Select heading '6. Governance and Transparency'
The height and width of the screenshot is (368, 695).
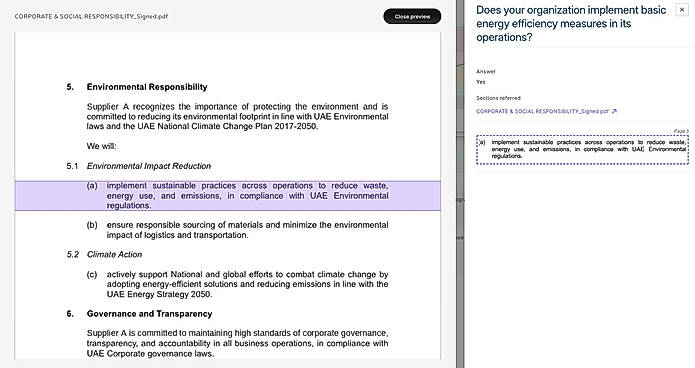click(139, 314)
